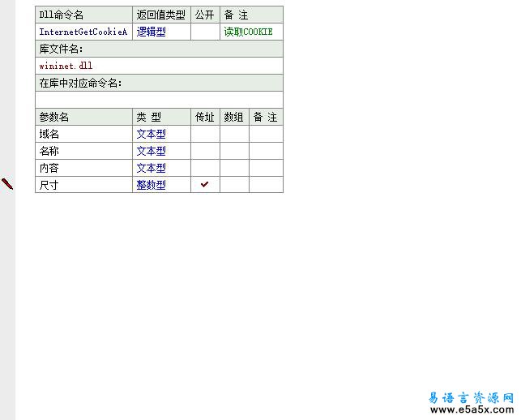Click the empty 在库中对应命令名 field
The width and height of the screenshot is (521, 420).
(x=159, y=100)
